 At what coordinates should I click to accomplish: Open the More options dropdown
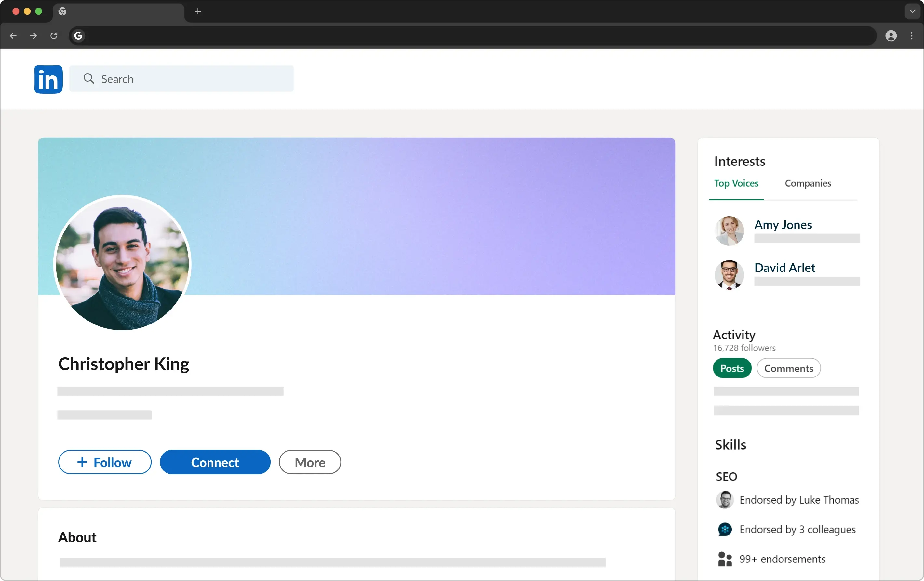coord(310,462)
